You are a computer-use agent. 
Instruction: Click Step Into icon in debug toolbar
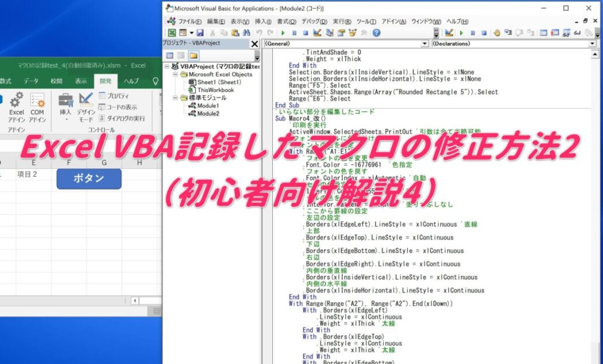(508, 33)
